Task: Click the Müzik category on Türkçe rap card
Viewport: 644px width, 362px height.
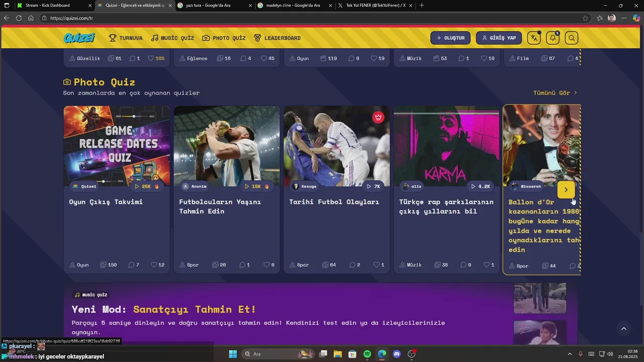Action: (x=411, y=265)
